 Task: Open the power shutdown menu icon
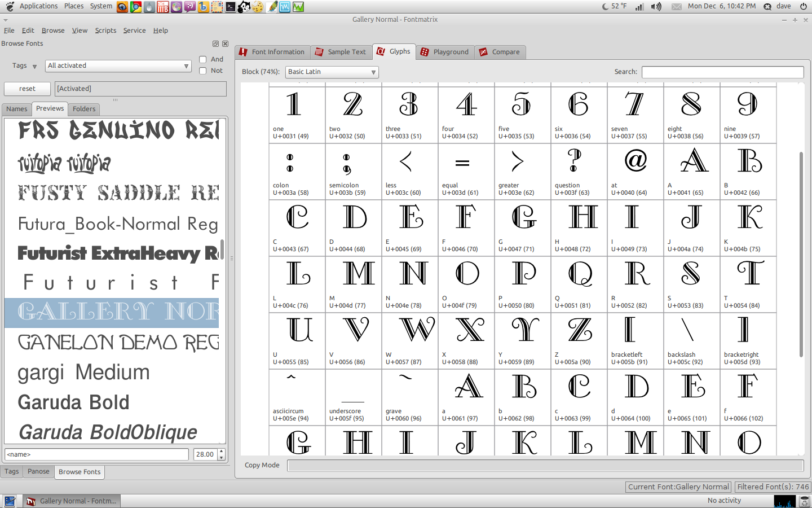[x=804, y=6]
